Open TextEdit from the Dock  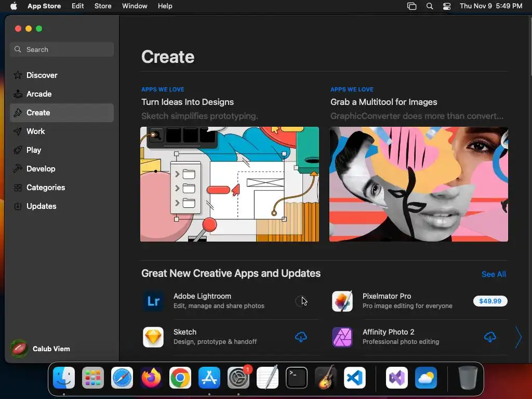pyautogui.click(x=268, y=378)
